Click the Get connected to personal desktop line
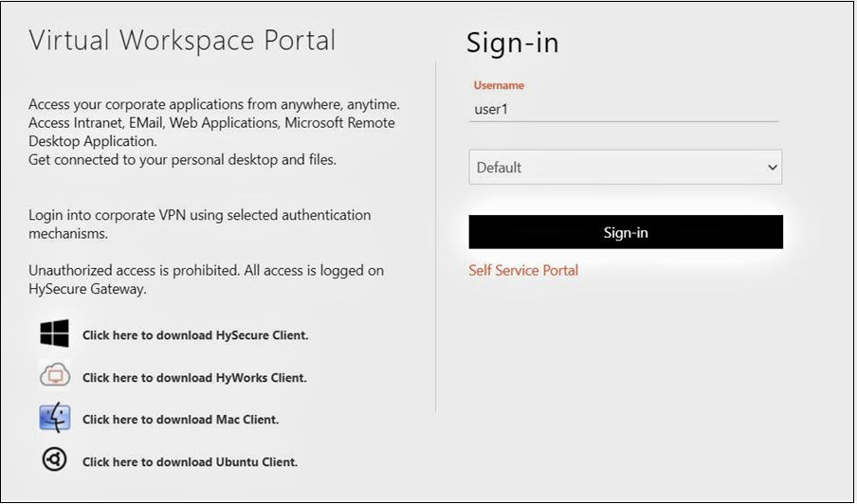Image resolution: width=857 pixels, height=504 pixels. click(182, 159)
